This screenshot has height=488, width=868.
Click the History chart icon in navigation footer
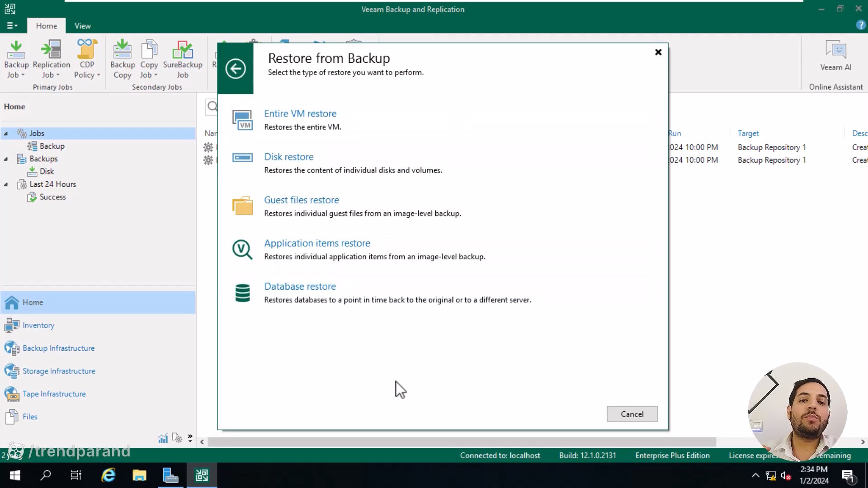point(163,438)
